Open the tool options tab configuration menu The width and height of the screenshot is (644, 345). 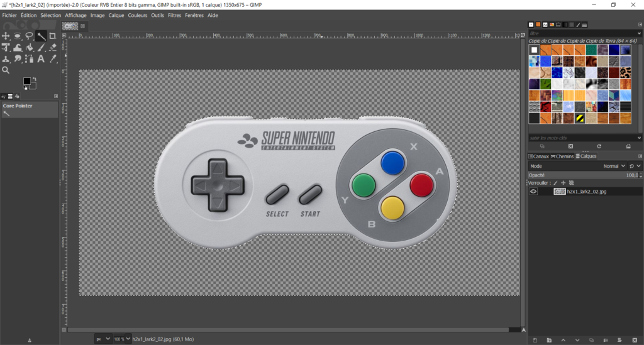[56, 96]
